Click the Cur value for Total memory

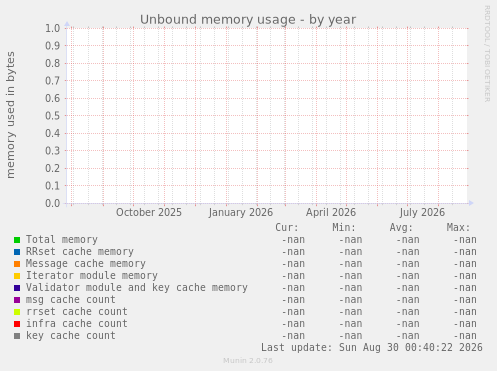[293, 240]
